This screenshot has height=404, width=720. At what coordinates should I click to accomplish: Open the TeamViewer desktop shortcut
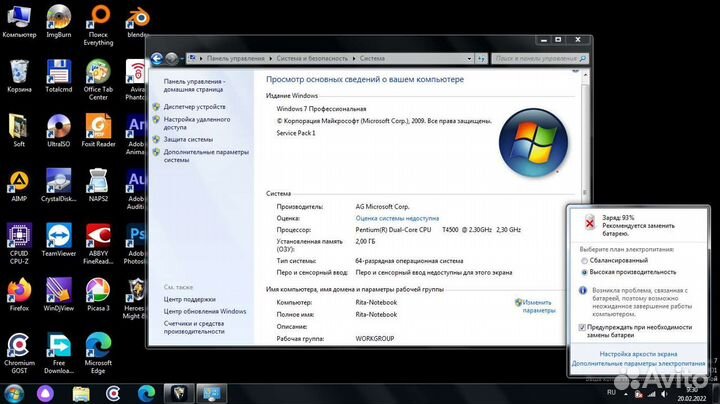pos(59,240)
